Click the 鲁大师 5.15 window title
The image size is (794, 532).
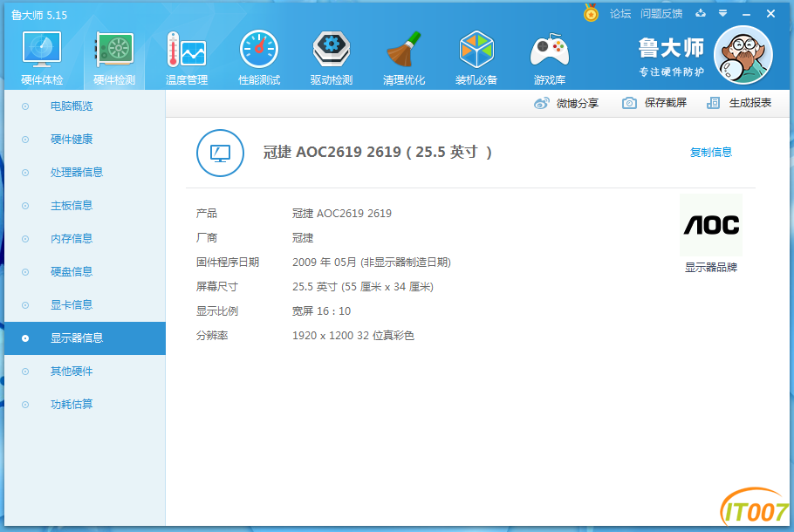[x=39, y=15]
